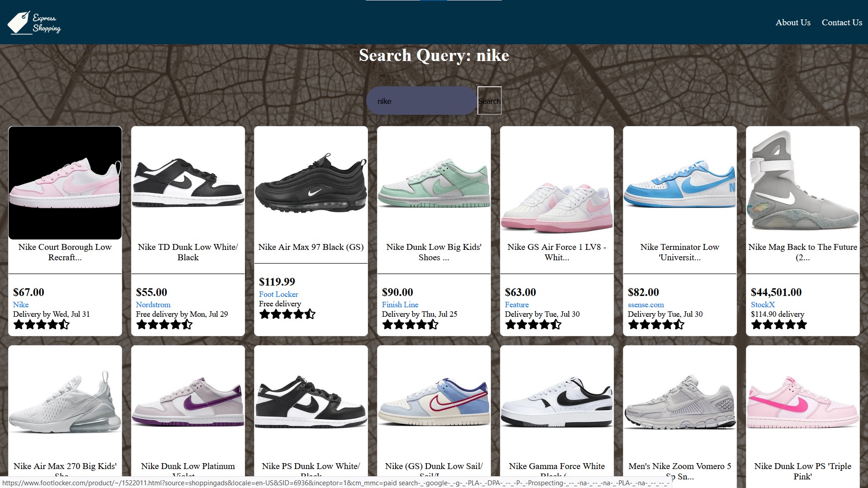Click star rating under Nordstrom listing
The image size is (868, 488).
[x=165, y=324]
